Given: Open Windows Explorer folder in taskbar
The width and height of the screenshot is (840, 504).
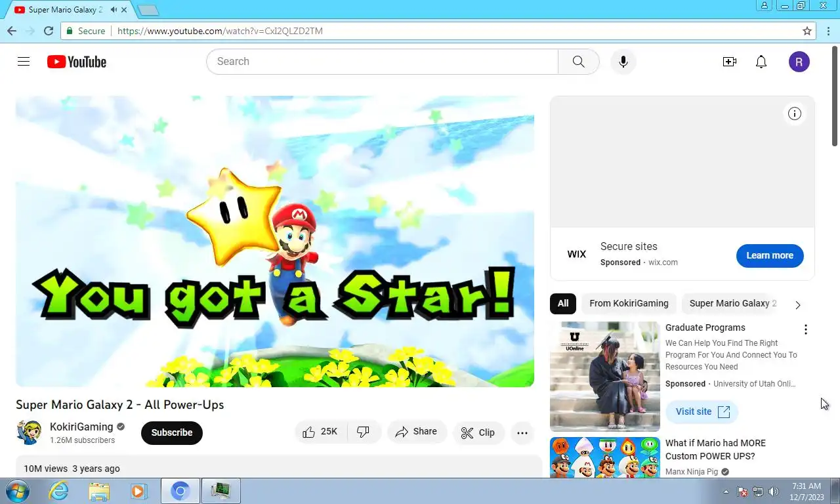Looking at the screenshot, I should point(99,491).
